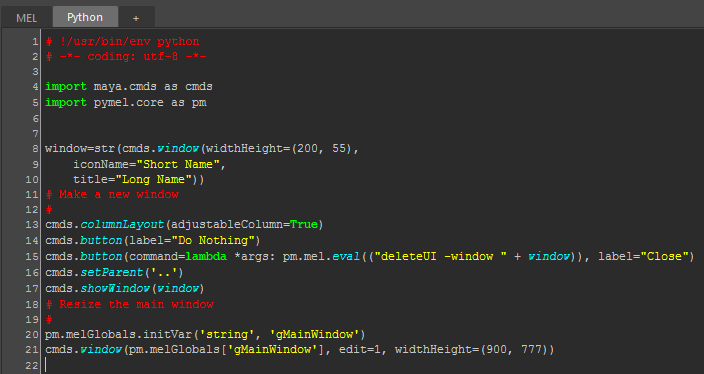The width and height of the screenshot is (704, 374).
Task: Click the setParent('..') line
Action: coord(114,273)
